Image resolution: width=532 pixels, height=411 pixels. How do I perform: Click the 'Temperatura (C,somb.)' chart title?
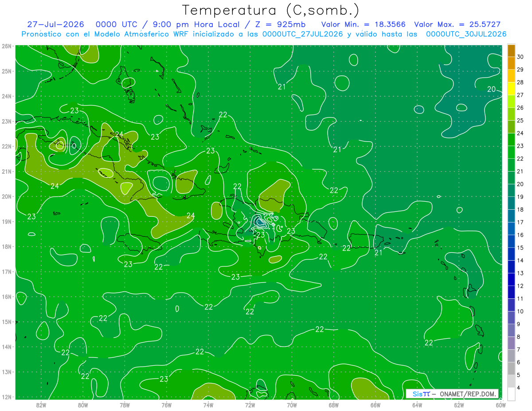coord(270,10)
